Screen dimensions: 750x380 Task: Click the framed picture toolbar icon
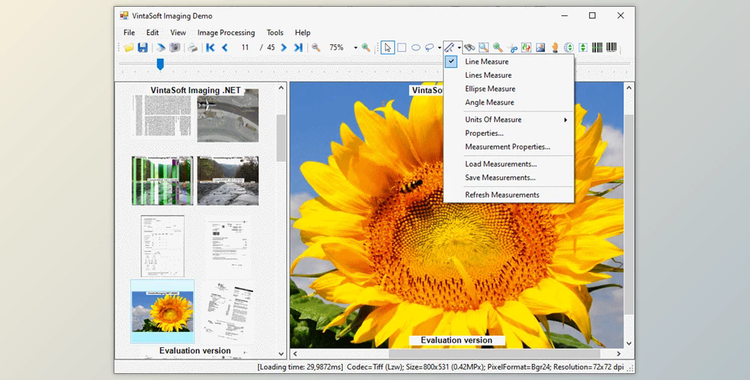point(540,47)
